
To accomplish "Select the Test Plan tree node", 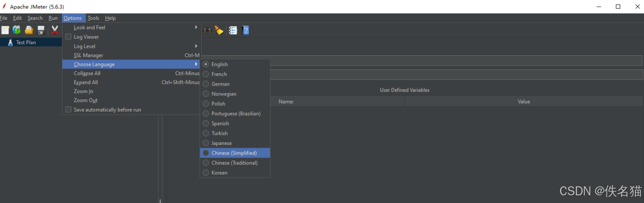I will tap(26, 42).
